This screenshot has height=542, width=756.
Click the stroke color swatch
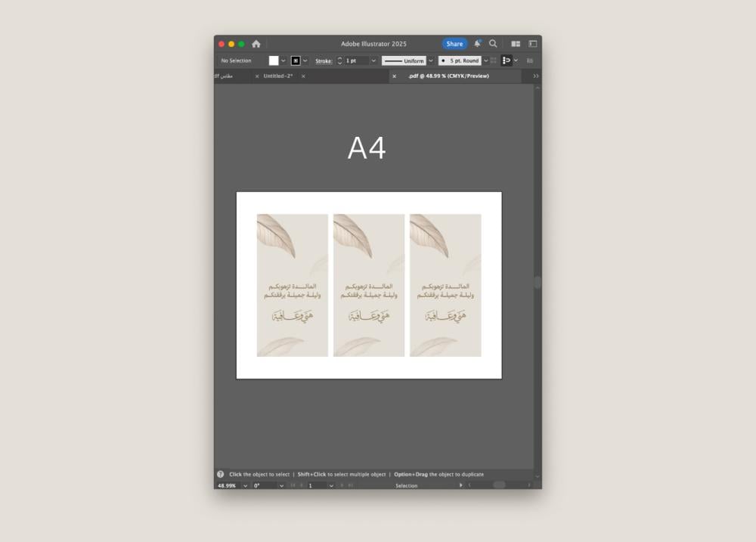tap(296, 60)
